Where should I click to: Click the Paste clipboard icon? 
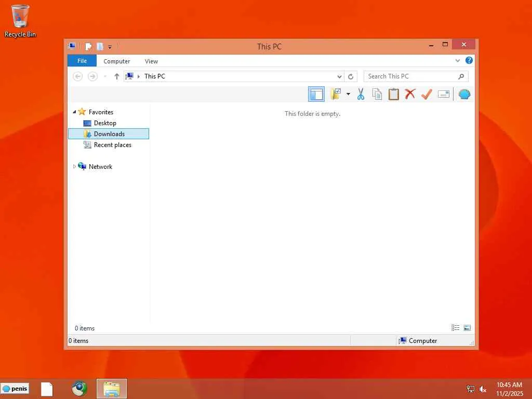394,94
